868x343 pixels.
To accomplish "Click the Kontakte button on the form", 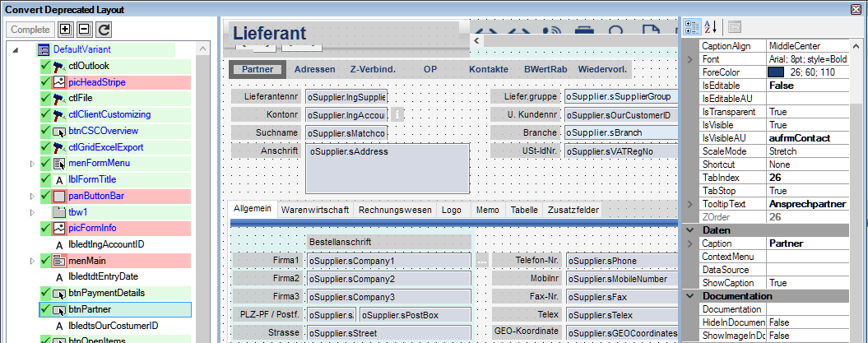I will coord(488,69).
